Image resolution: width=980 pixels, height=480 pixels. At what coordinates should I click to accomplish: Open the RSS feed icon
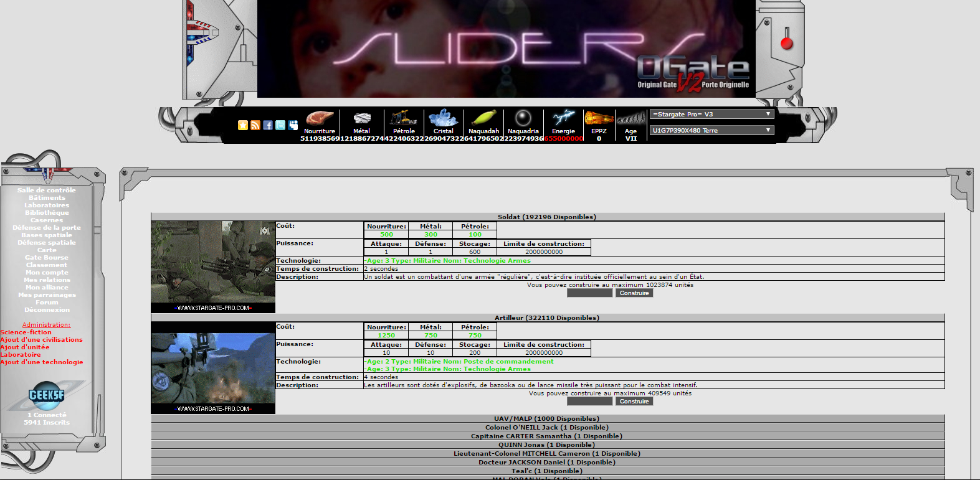(x=255, y=125)
